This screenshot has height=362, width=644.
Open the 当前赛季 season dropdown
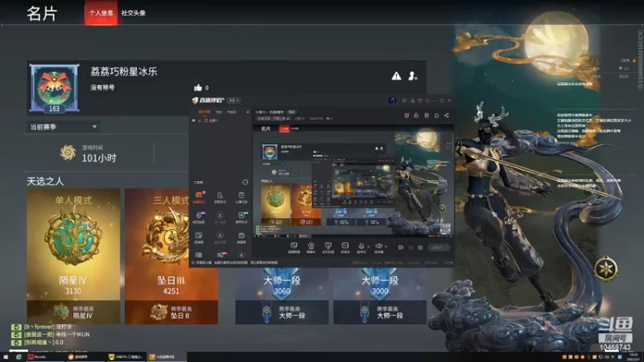coord(64,127)
